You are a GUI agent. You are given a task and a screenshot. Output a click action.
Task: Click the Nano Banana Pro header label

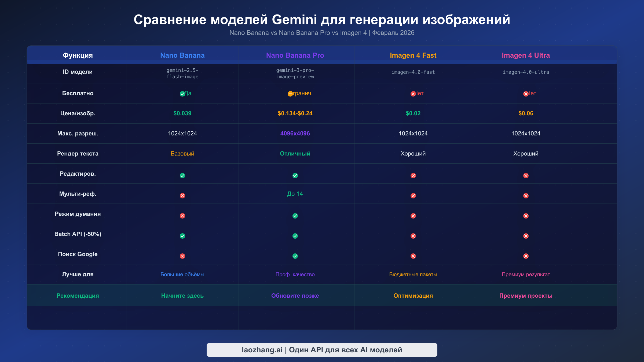point(295,55)
